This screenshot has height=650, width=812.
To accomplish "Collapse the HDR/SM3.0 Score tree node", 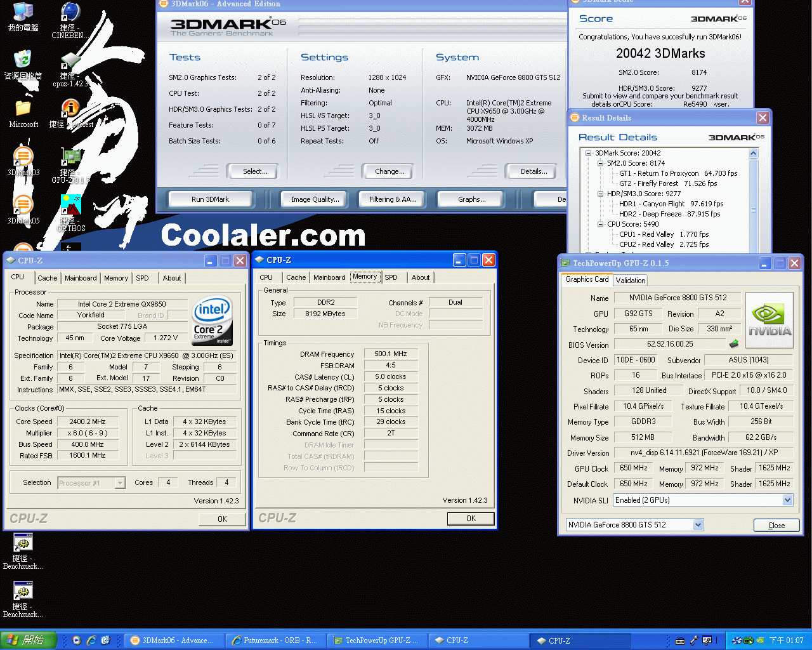I will [x=601, y=194].
